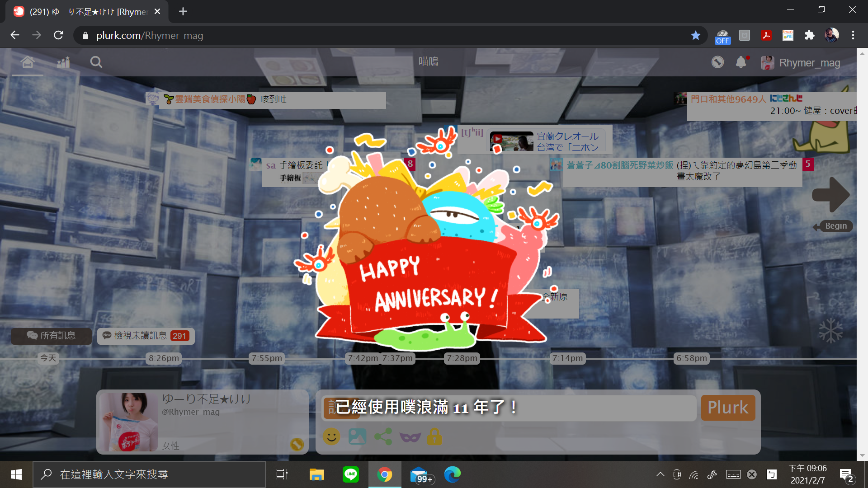
Task: Select the 7:55pm timeline marker
Action: 267,358
